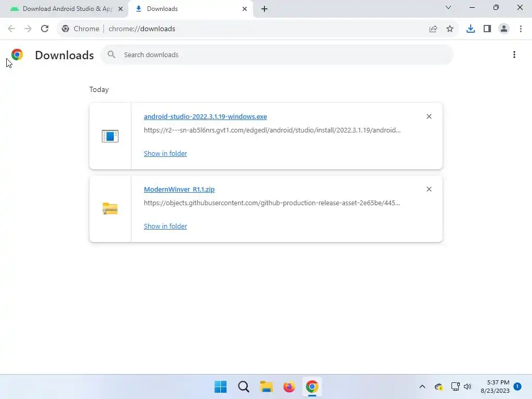
Task: Open the network tray icon
Action: (455, 387)
